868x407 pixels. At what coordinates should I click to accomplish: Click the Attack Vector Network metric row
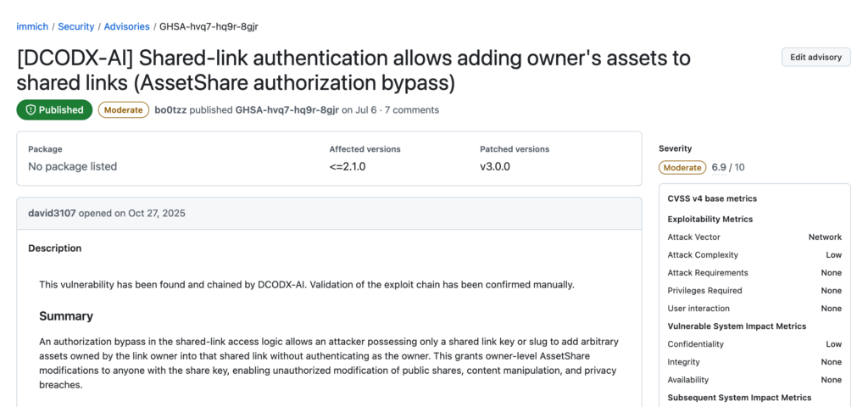click(754, 237)
